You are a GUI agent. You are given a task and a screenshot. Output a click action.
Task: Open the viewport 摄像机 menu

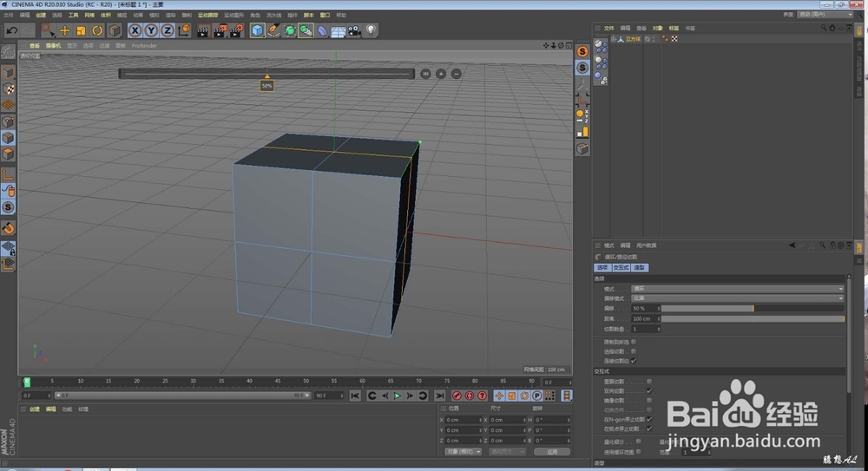point(53,46)
